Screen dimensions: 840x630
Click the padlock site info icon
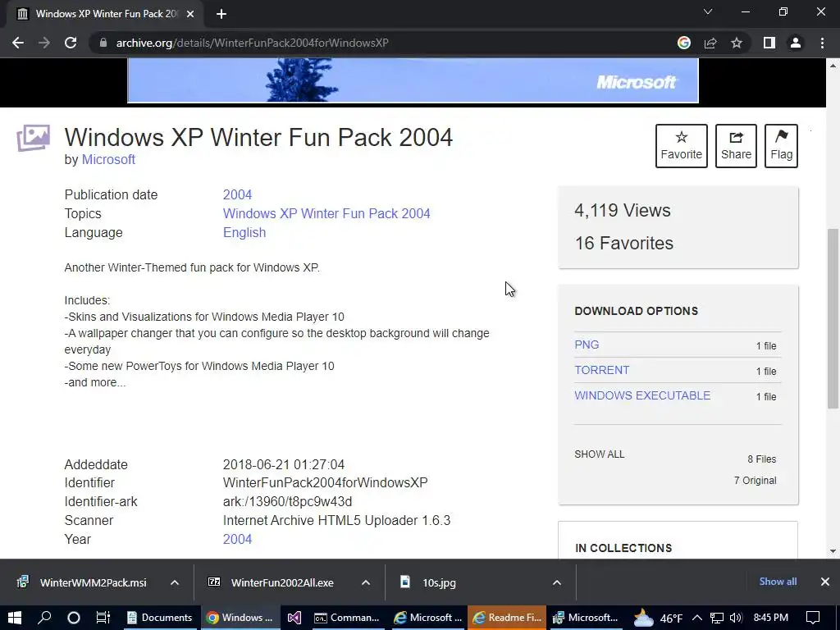[x=103, y=43]
